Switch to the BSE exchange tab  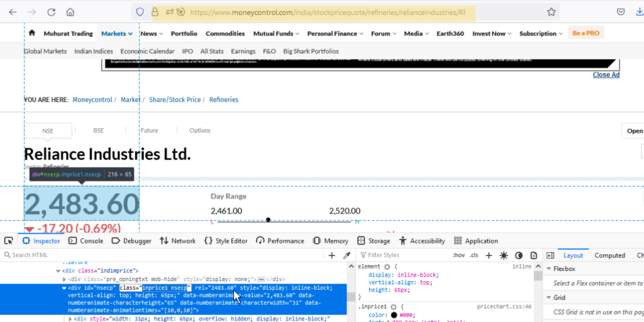coord(99,131)
